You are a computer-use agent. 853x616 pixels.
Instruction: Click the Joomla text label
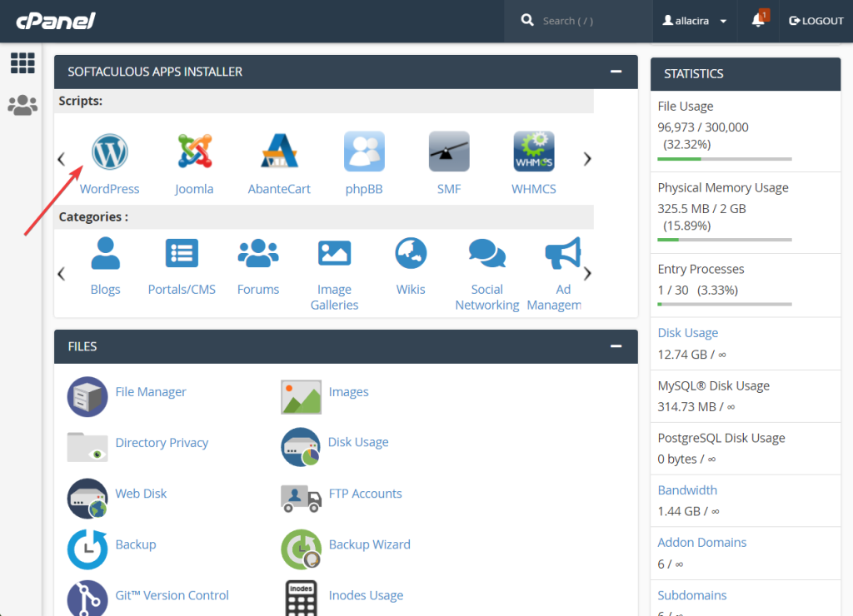coord(194,189)
